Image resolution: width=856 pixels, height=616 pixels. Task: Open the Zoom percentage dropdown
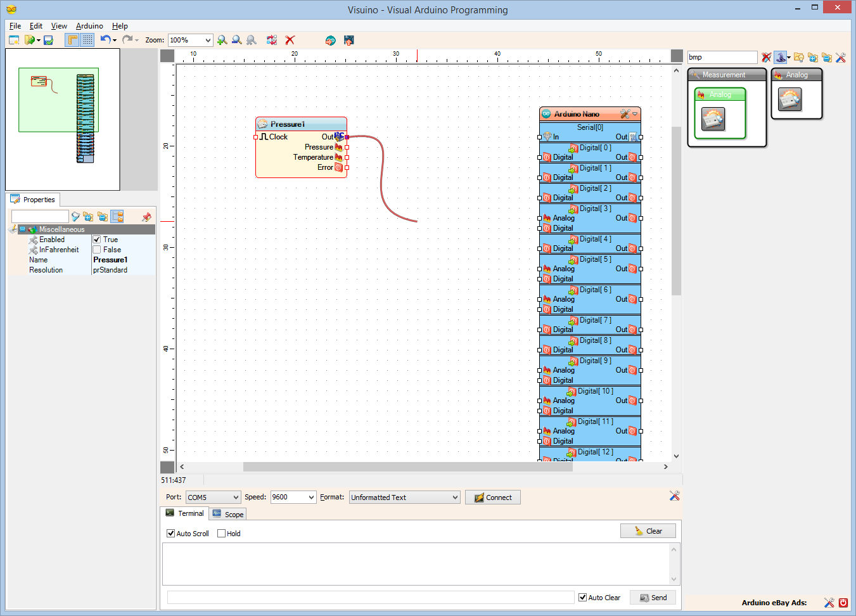click(x=208, y=40)
